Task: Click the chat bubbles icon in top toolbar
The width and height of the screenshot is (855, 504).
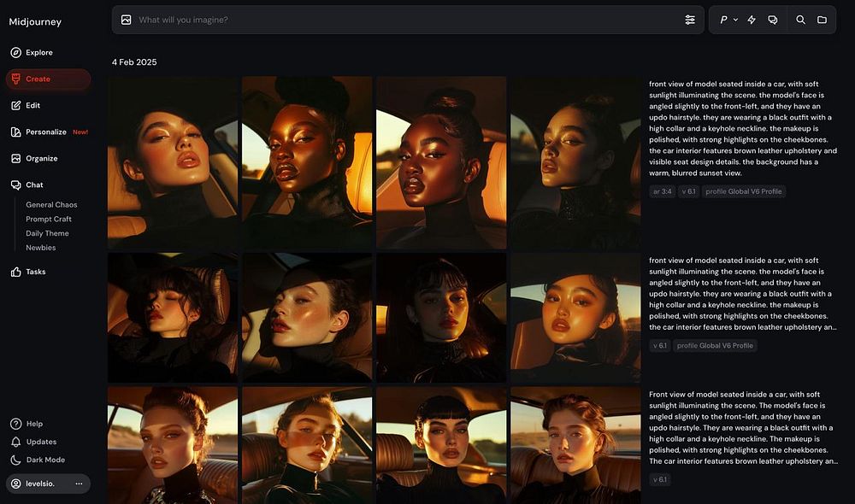Action: click(x=773, y=20)
